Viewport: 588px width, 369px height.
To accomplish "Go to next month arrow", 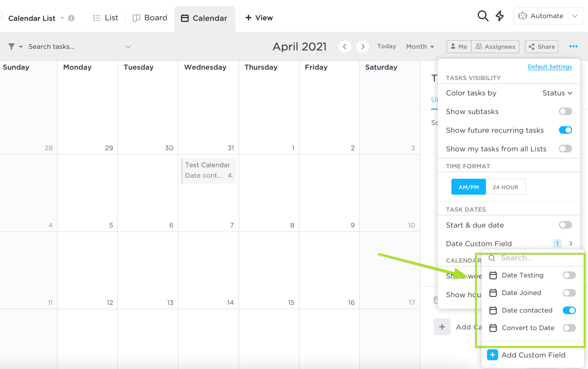I will click(x=363, y=47).
